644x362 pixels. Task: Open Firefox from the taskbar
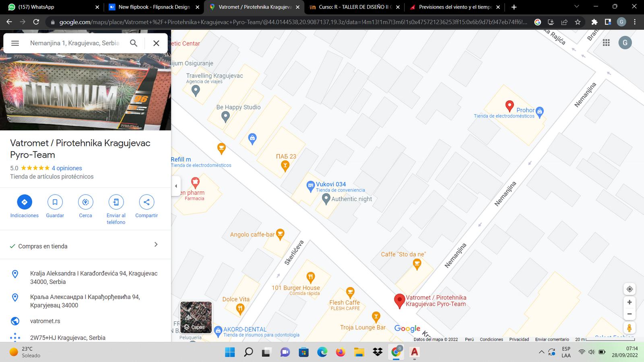[x=341, y=352]
